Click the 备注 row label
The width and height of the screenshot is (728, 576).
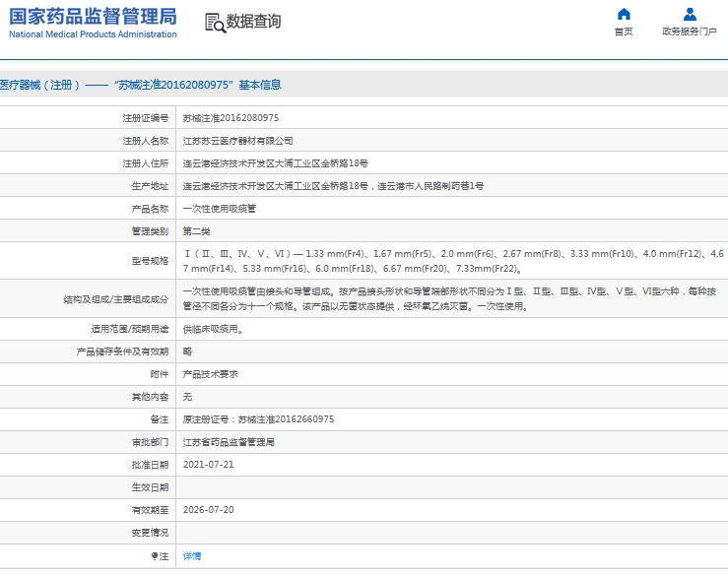point(160,419)
